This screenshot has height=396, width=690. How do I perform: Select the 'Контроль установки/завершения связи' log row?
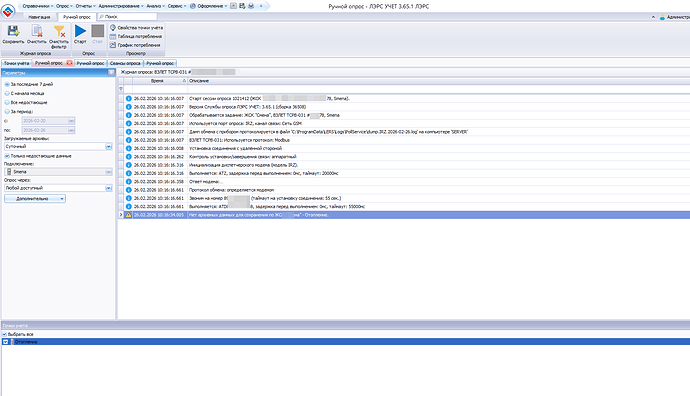pos(404,157)
